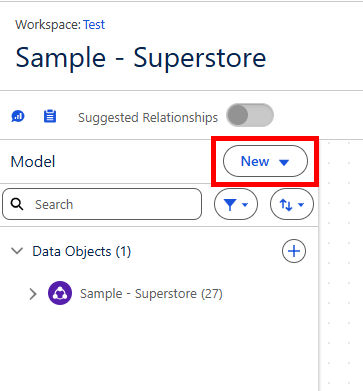Open the Test workspace link

pyautogui.click(x=94, y=25)
